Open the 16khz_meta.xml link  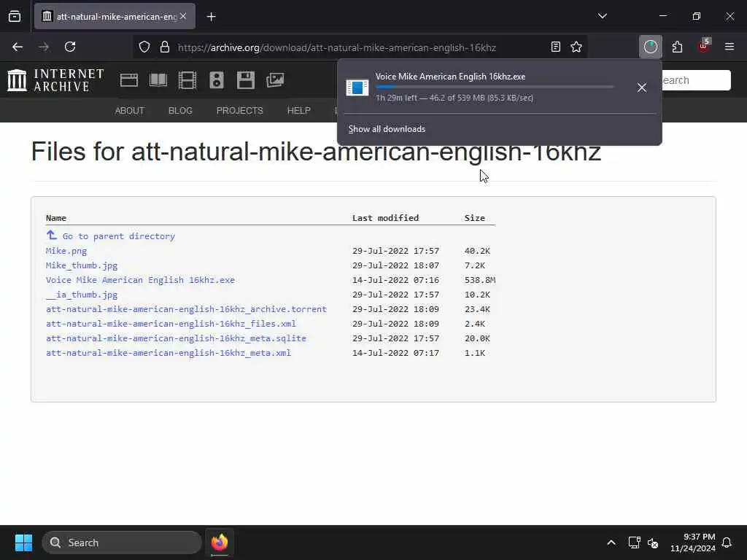point(169,353)
